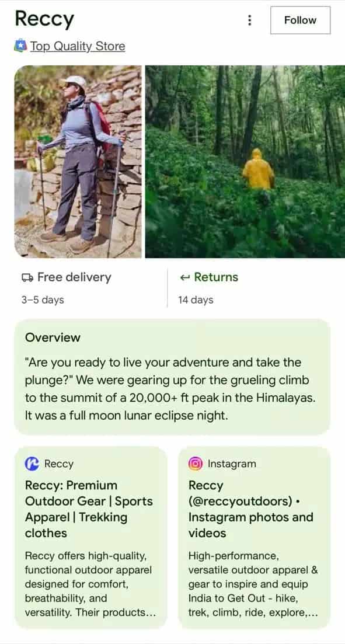Viewport: 345px width, 644px height.
Task: Open the three-dot more options menu
Action: tap(249, 20)
